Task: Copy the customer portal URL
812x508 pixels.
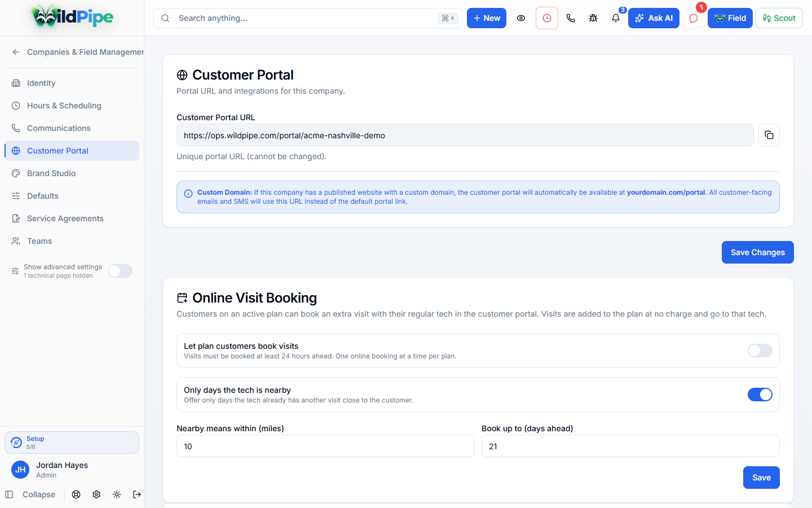Action: click(769, 135)
